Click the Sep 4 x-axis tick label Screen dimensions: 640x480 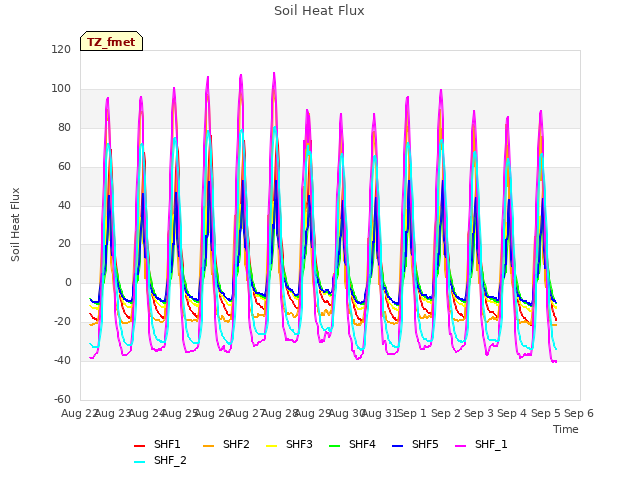(x=512, y=413)
